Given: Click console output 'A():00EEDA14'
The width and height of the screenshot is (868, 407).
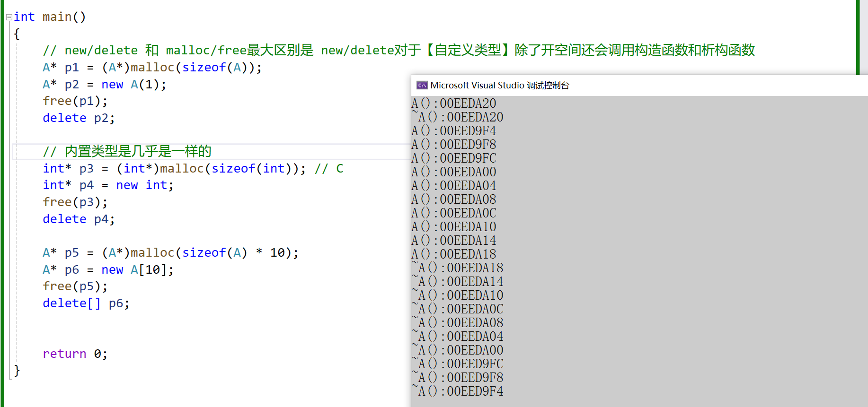Looking at the screenshot, I should pos(454,241).
